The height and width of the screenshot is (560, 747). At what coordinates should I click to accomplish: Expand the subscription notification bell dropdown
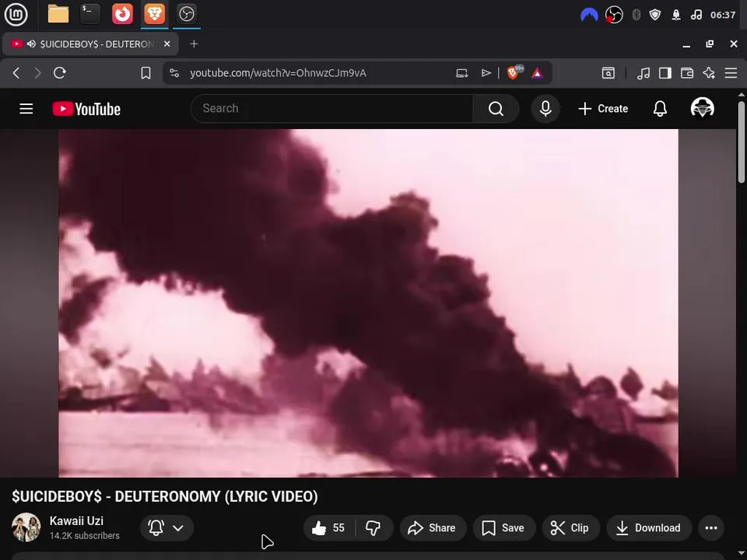(167, 527)
